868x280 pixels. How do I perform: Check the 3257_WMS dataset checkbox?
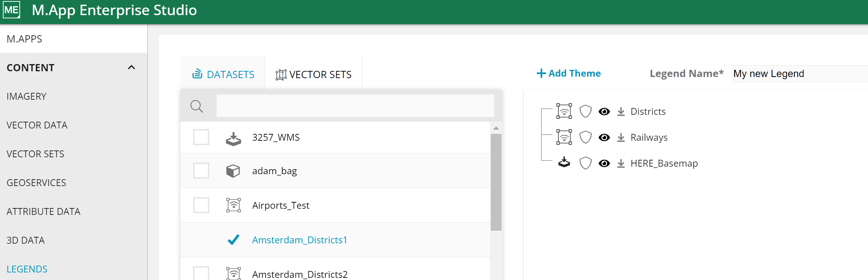(201, 137)
